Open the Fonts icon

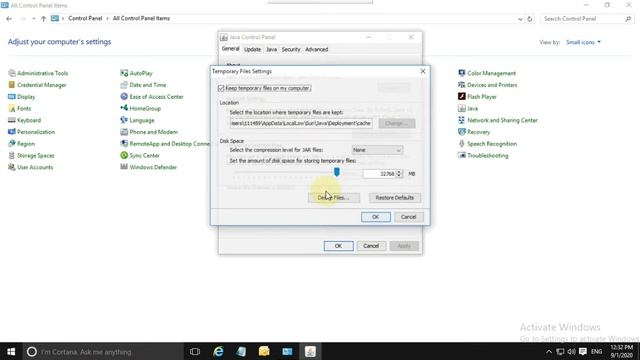[20, 109]
